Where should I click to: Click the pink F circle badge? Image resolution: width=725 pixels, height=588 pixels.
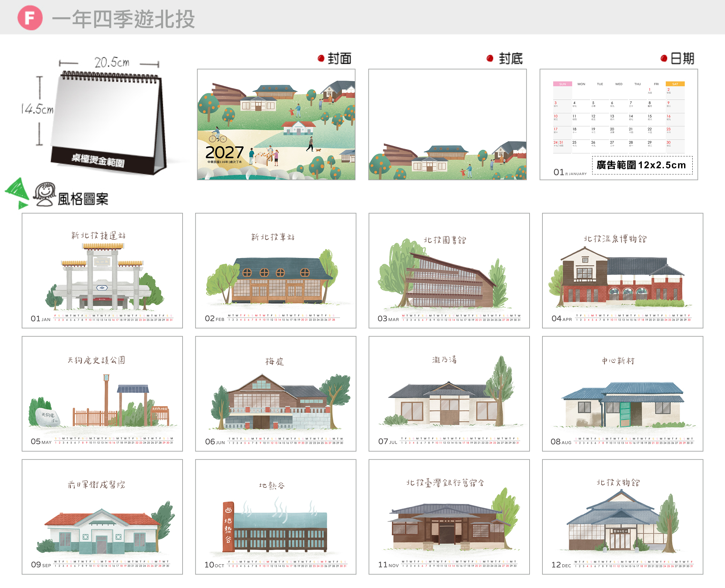30,18
